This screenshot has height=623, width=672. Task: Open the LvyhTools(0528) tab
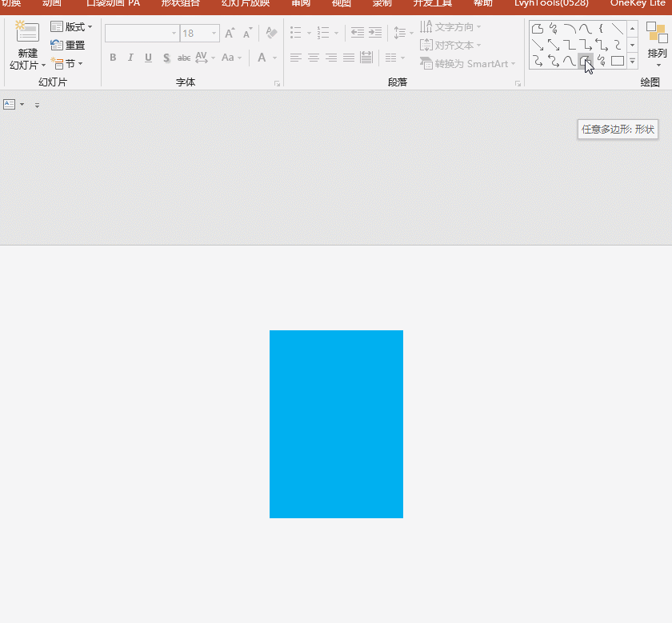click(551, 3)
